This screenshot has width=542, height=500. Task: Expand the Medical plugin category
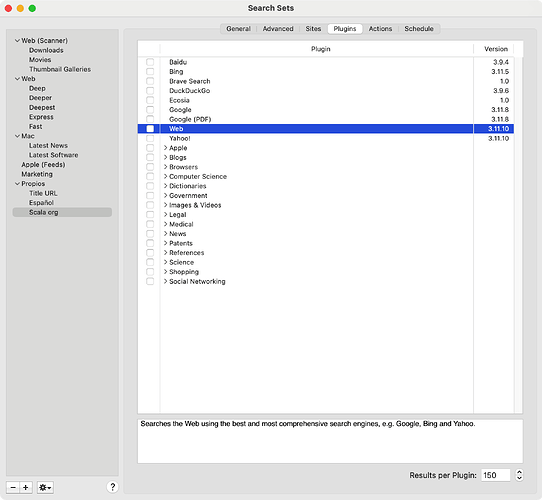pyautogui.click(x=166, y=224)
